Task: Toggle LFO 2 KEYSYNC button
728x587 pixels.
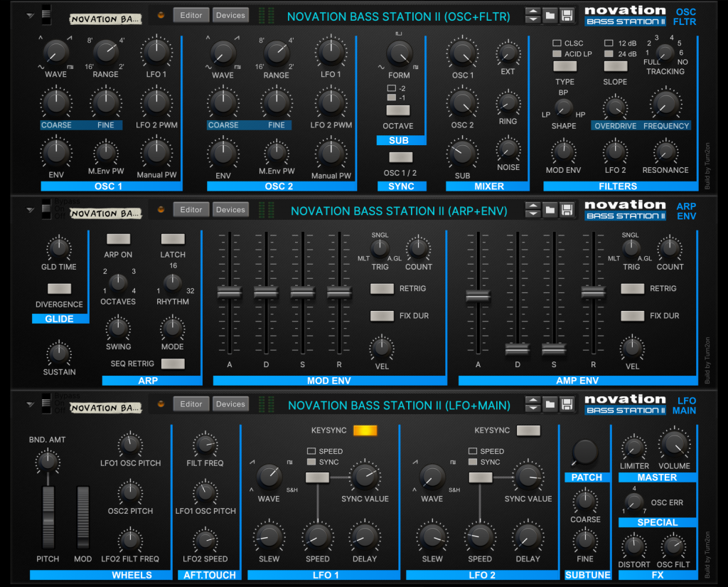Action: (x=528, y=430)
